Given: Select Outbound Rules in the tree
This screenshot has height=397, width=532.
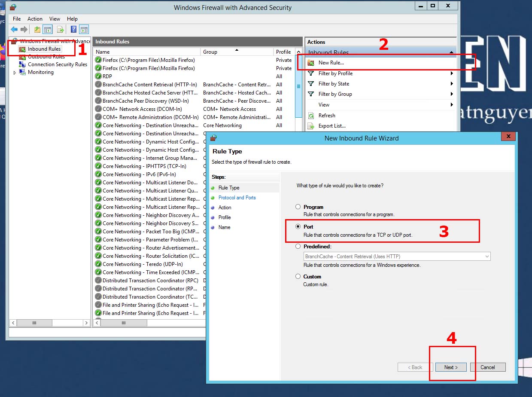Looking at the screenshot, I should [x=46, y=57].
